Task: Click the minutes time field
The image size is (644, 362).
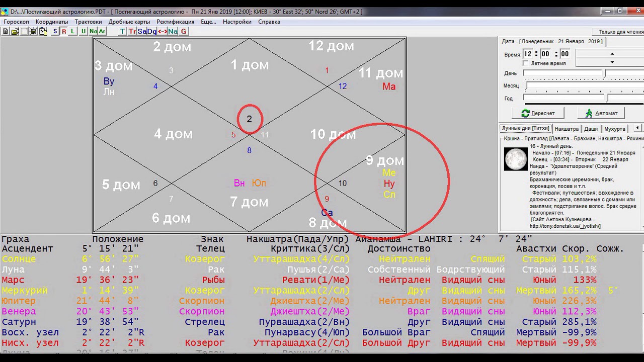Action: [x=546, y=54]
